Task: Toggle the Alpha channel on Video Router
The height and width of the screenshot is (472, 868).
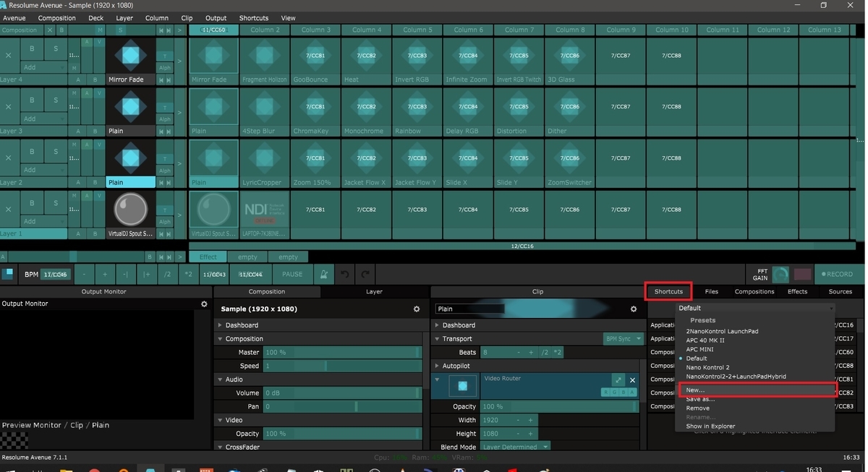Action: tap(631, 392)
